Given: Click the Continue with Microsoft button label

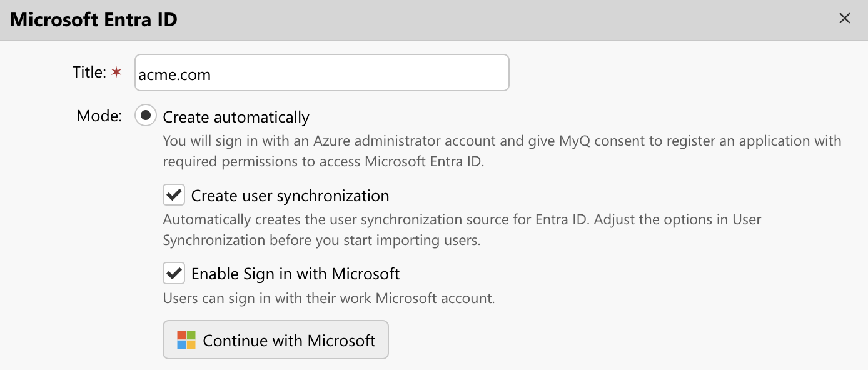Looking at the screenshot, I should [x=289, y=340].
